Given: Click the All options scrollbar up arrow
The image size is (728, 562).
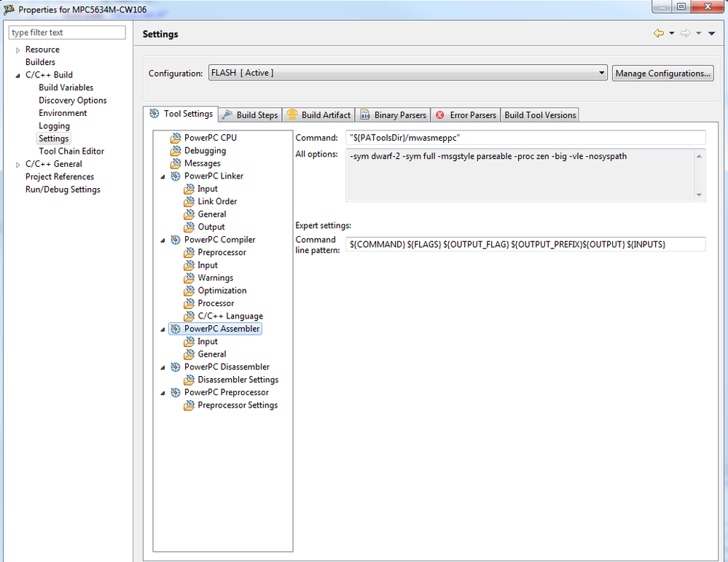Looking at the screenshot, I should point(699,156).
